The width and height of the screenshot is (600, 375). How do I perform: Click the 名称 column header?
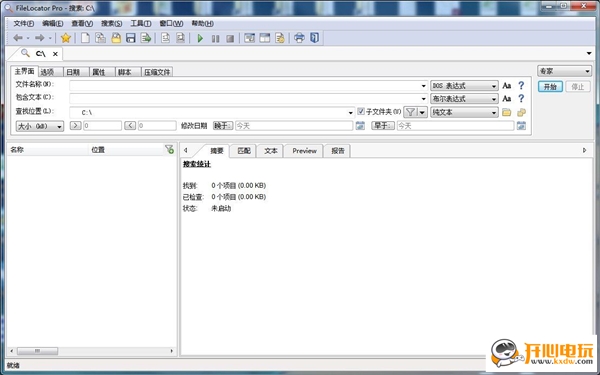click(x=47, y=150)
